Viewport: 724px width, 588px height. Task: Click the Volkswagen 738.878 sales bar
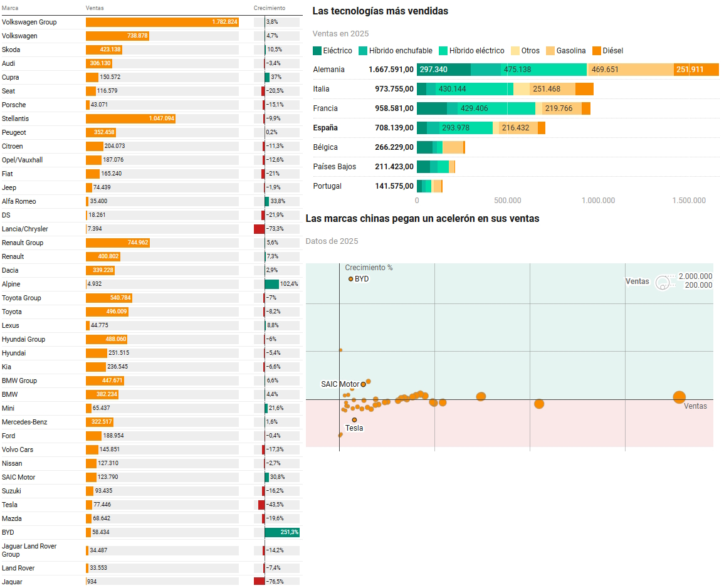click(x=117, y=36)
